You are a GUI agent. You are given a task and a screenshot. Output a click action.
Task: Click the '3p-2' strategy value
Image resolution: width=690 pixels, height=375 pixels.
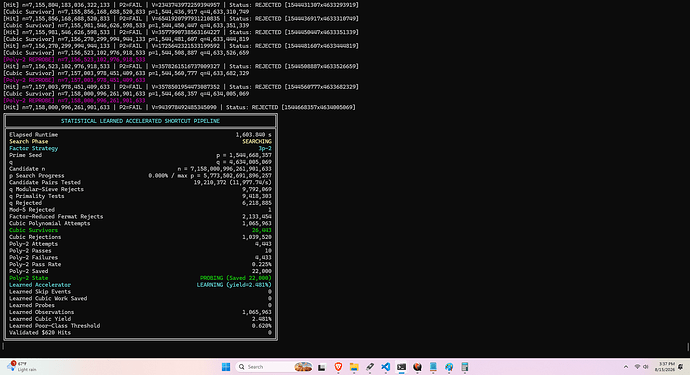click(265, 148)
